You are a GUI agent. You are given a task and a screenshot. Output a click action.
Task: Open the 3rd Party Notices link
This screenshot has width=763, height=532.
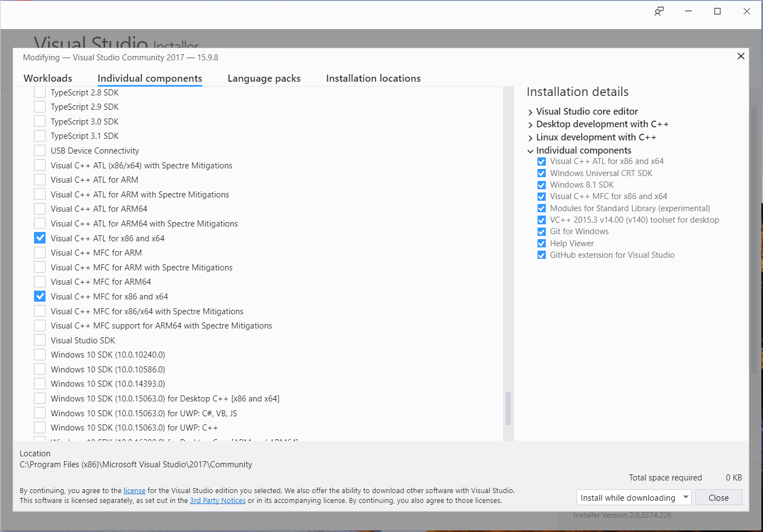218,501
